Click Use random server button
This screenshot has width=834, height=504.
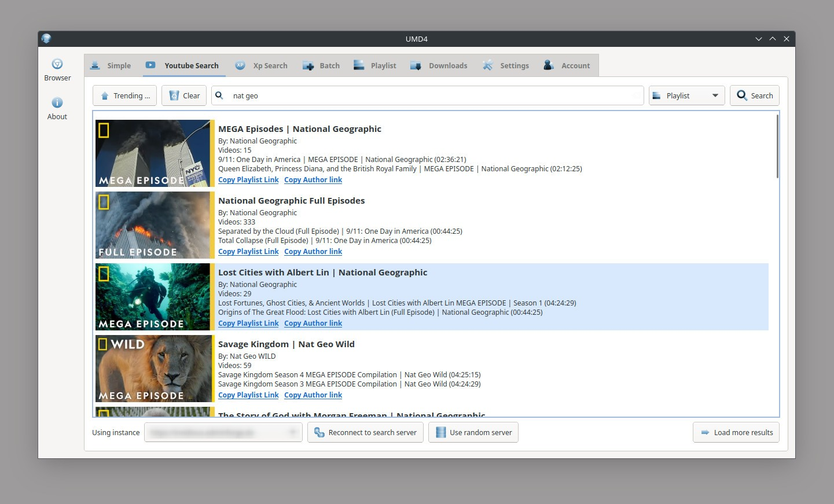click(x=473, y=432)
